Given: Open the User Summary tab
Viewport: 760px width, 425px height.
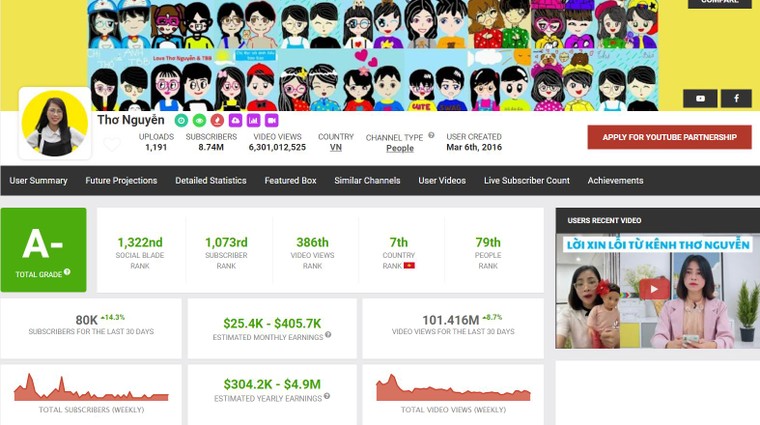Looking at the screenshot, I should [38, 180].
